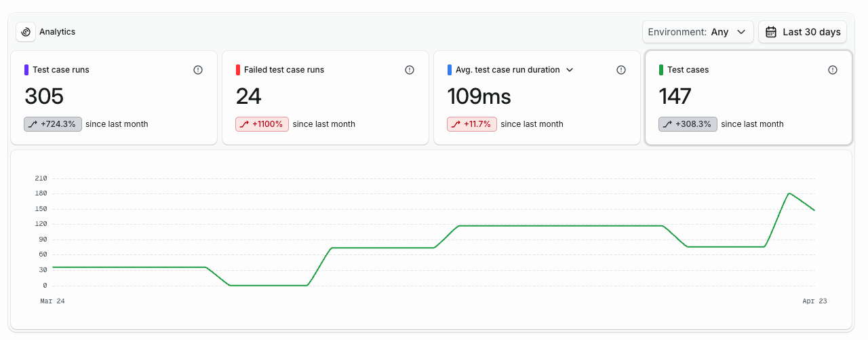Click the +11.7% trend badge
Image resolution: width=868 pixels, height=340 pixels.
(472, 124)
